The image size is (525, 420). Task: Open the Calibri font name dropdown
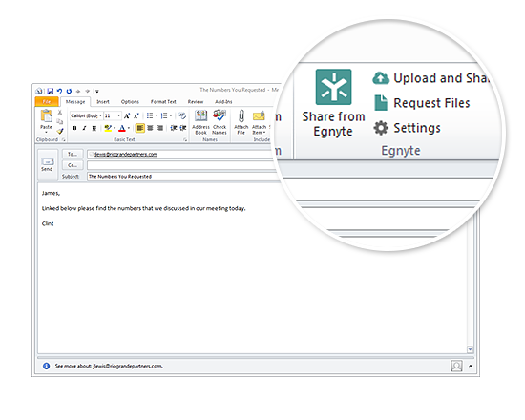100,115
